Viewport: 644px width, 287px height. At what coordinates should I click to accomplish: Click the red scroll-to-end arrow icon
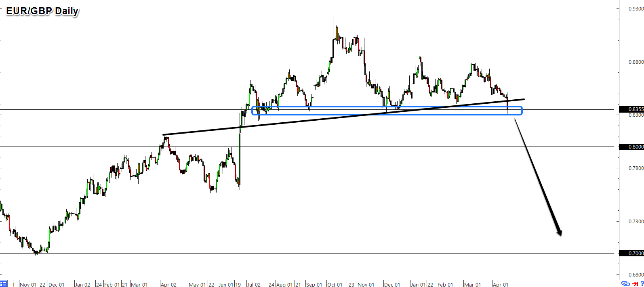635,284
